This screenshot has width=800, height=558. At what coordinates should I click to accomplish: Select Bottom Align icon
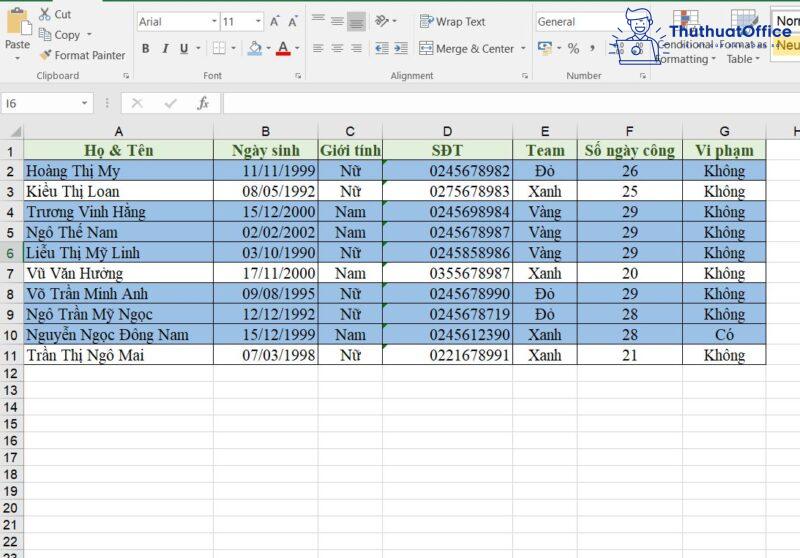(x=356, y=21)
